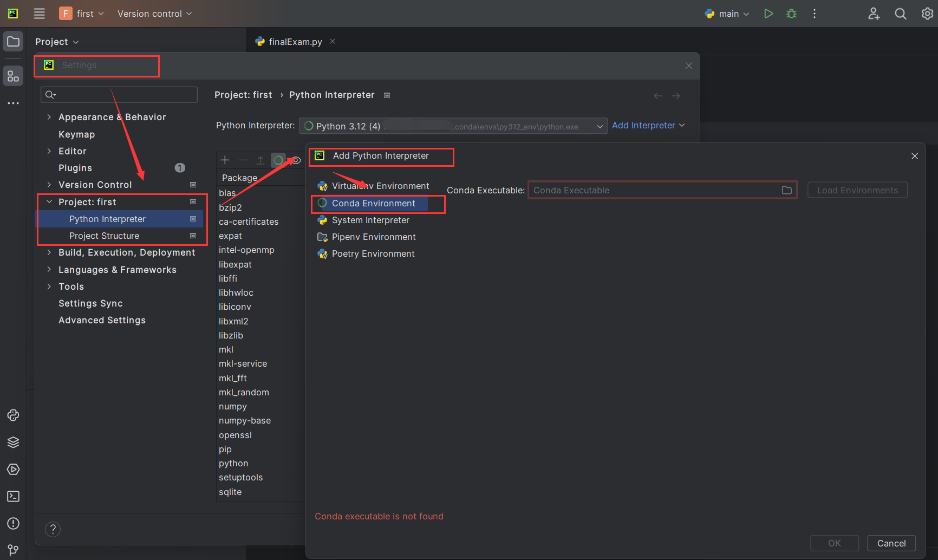Expand the Editor settings section
This screenshot has height=560, width=938.
coord(49,151)
